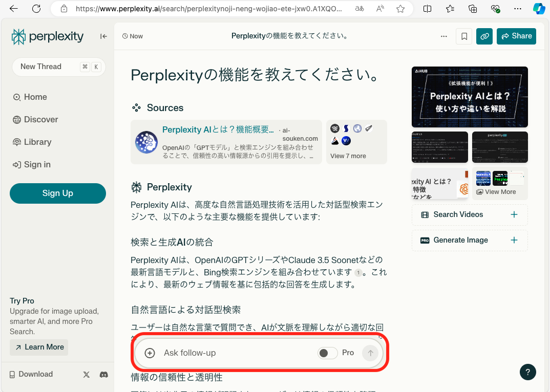The height and width of the screenshot is (392, 550).
Task: Open the help question mark button
Action: coord(527,372)
